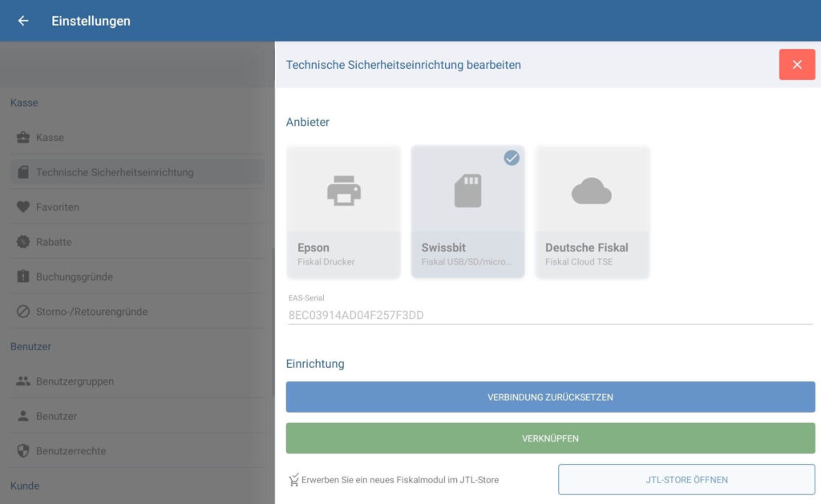Image resolution: width=821 pixels, height=504 pixels.
Task: Click the Buchungsgründe icon
Action: coord(23,276)
